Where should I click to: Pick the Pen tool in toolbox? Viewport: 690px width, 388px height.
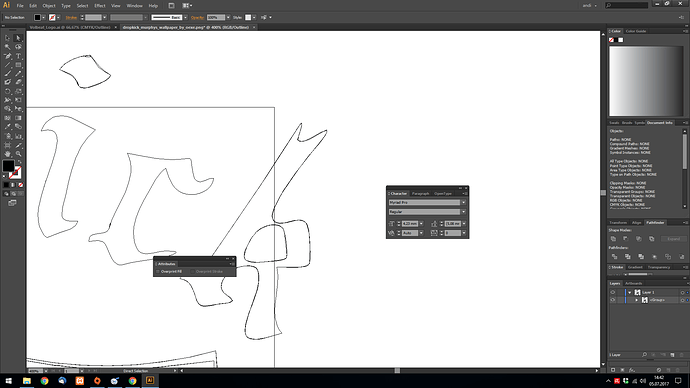(x=7, y=56)
